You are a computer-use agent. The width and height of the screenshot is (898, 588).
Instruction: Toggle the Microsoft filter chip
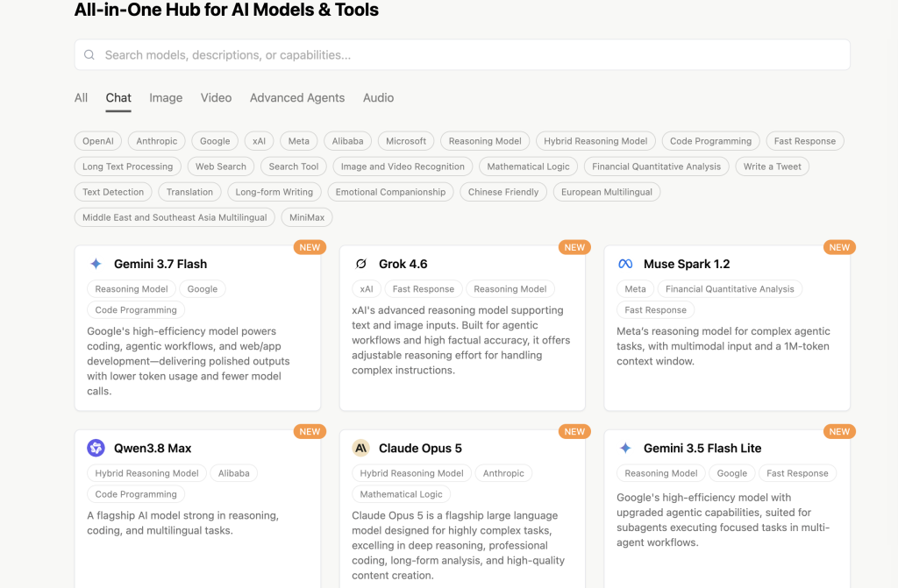pos(406,141)
